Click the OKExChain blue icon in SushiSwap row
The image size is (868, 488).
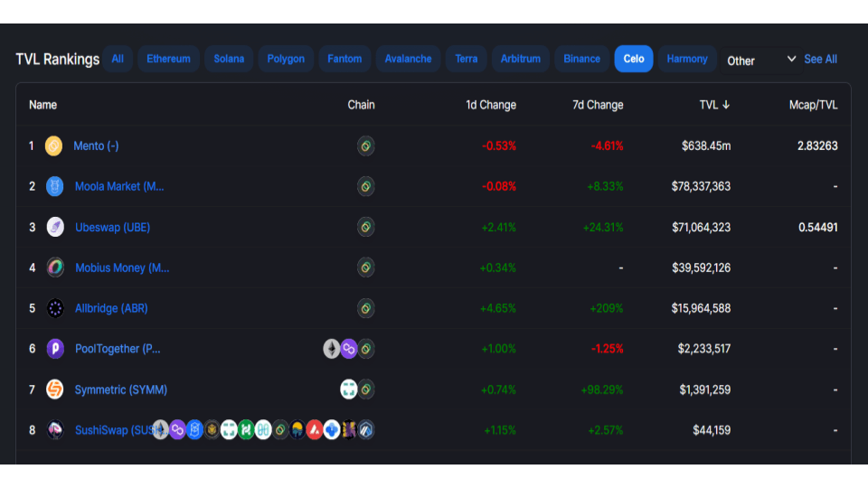coord(332,430)
